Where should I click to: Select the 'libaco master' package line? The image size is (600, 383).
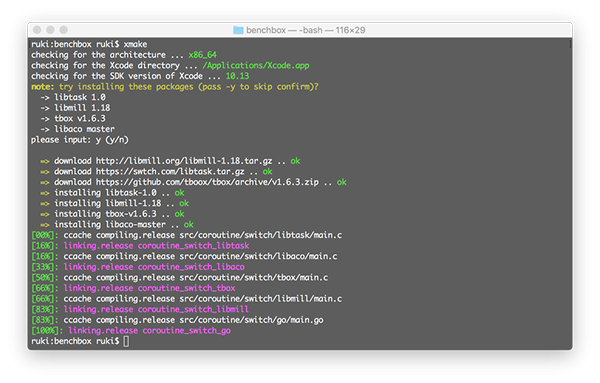(84, 129)
